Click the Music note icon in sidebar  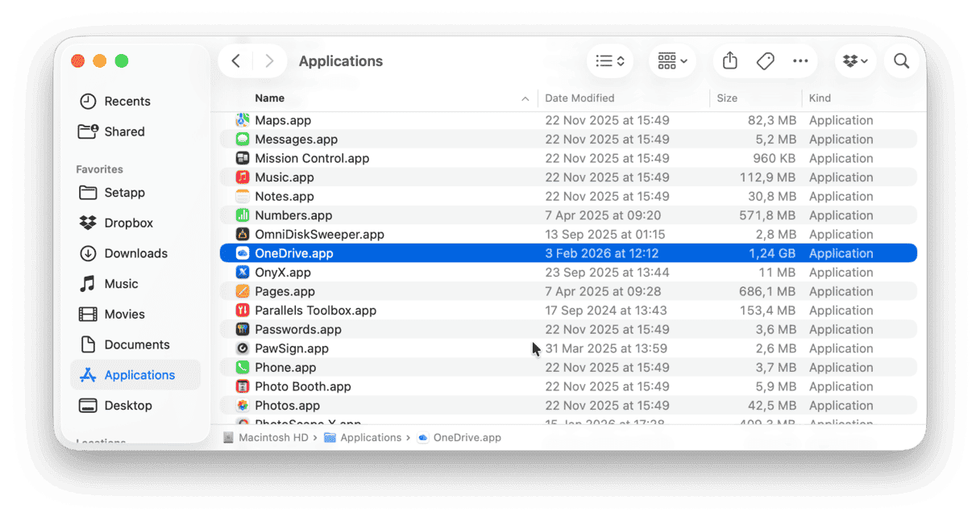[x=88, y=283]
